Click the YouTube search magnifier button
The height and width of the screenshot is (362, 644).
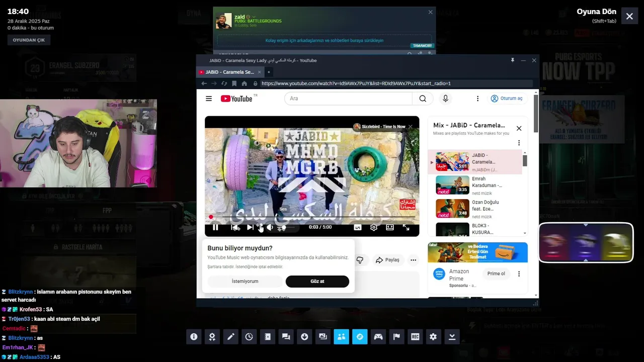(423, 99)
